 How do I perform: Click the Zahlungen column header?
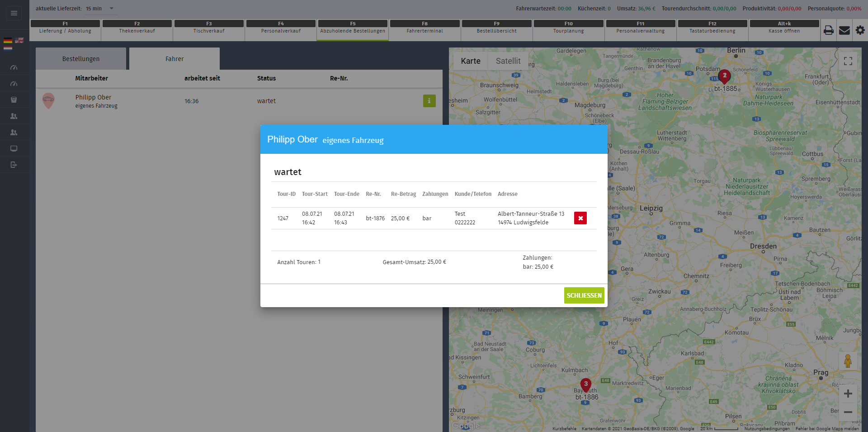tap(435, 194)
